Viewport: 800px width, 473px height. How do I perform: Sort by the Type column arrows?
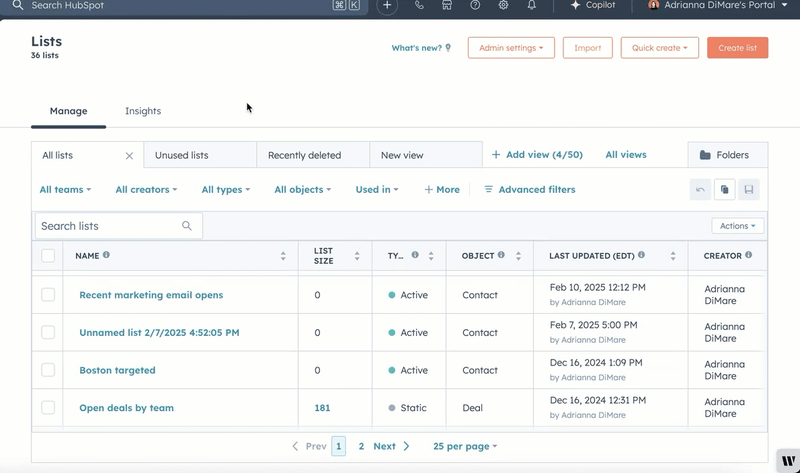431,256
